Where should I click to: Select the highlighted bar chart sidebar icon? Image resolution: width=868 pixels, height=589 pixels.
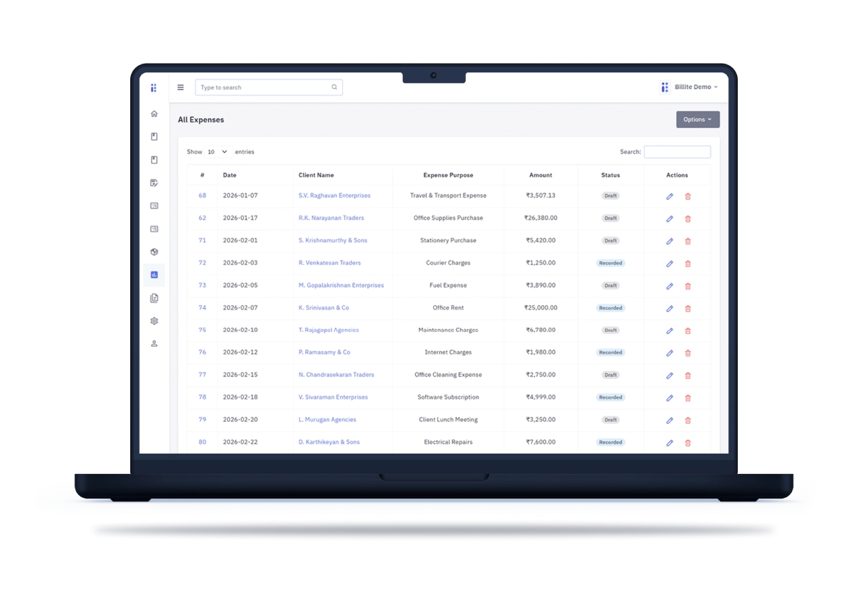[x=154, y=275]
